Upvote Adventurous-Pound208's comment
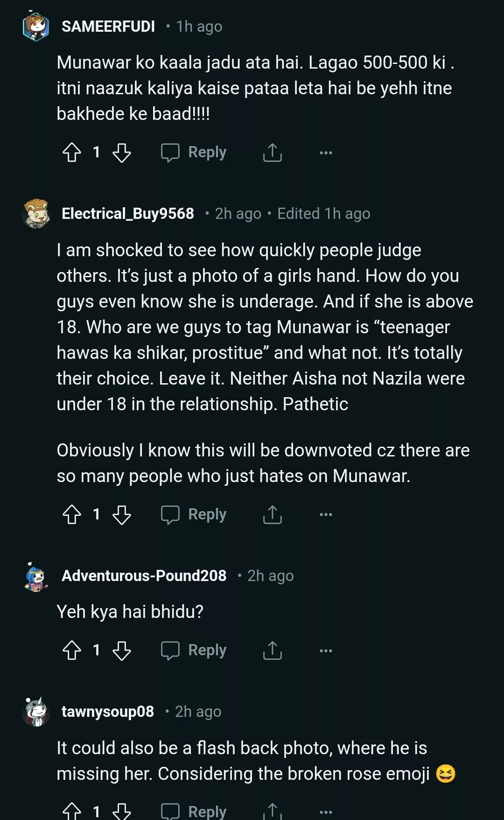Screen dimensions: 504x820 [x=72, y=650]
